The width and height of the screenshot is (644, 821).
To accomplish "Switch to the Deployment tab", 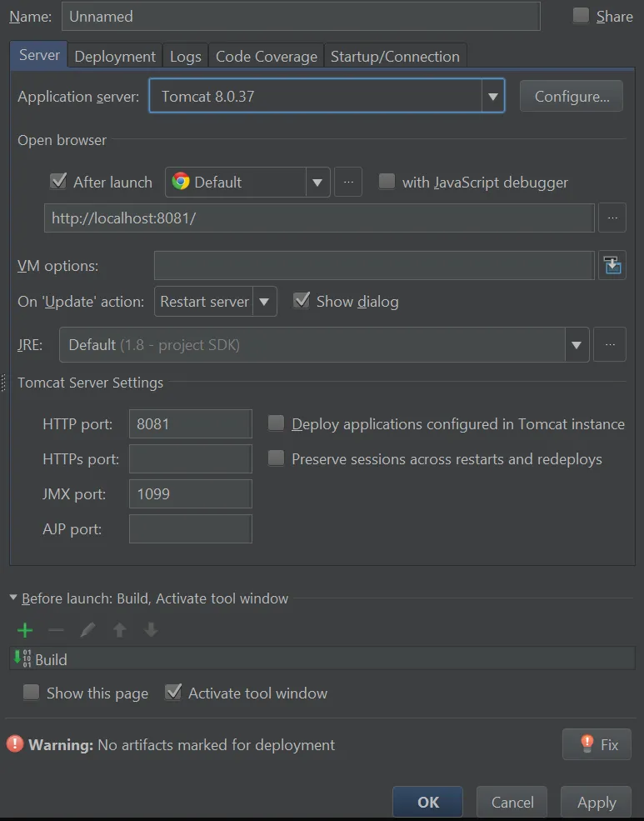I will click(115, 57).
